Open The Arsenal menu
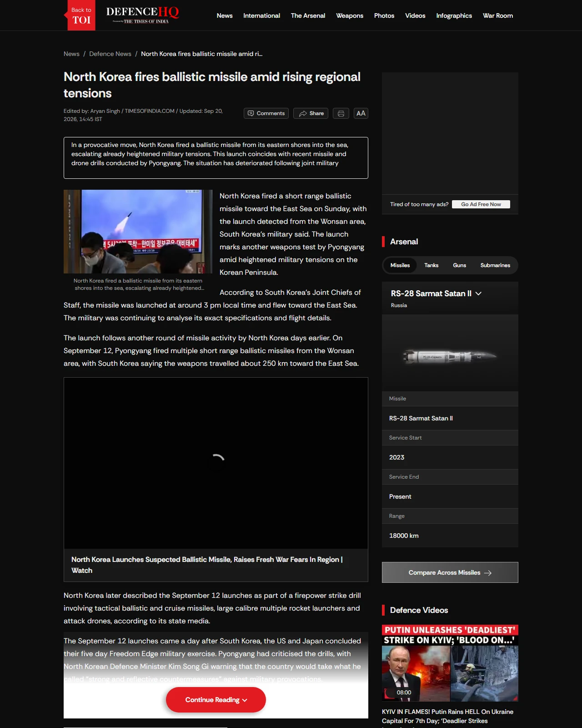Image resolution: width=582 pixels, height=728 pixels. click(x=308, y=15)
